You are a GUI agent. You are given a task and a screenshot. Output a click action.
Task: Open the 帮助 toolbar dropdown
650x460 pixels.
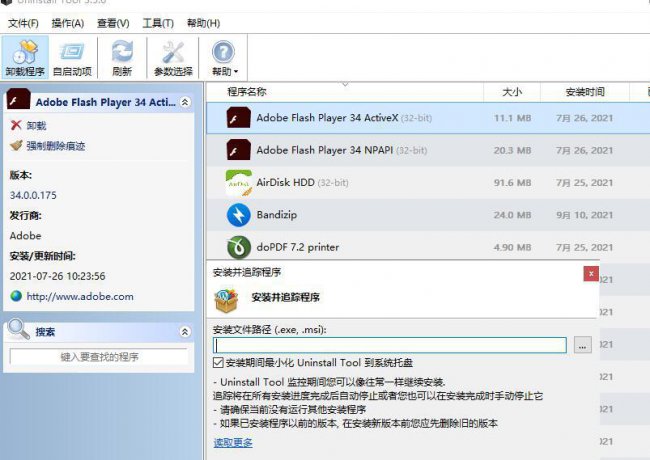coord(224,58)
